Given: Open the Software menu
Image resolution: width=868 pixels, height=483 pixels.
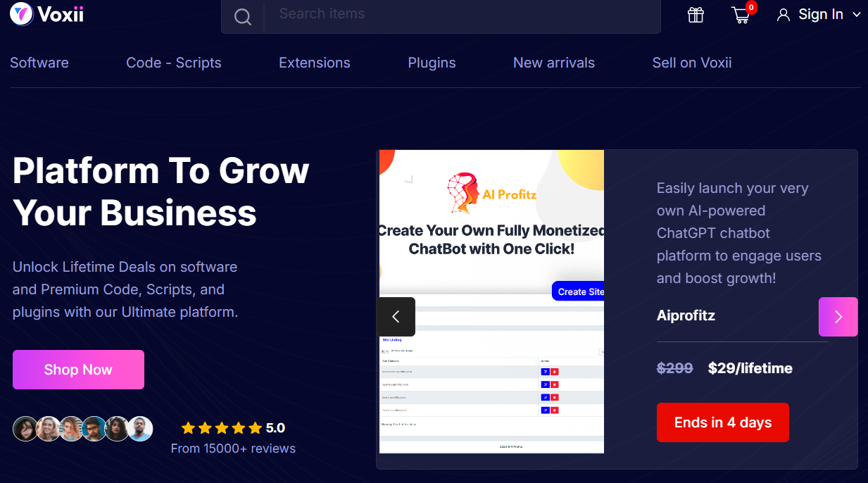Looking at the screenshot, I should coord(39,63).
